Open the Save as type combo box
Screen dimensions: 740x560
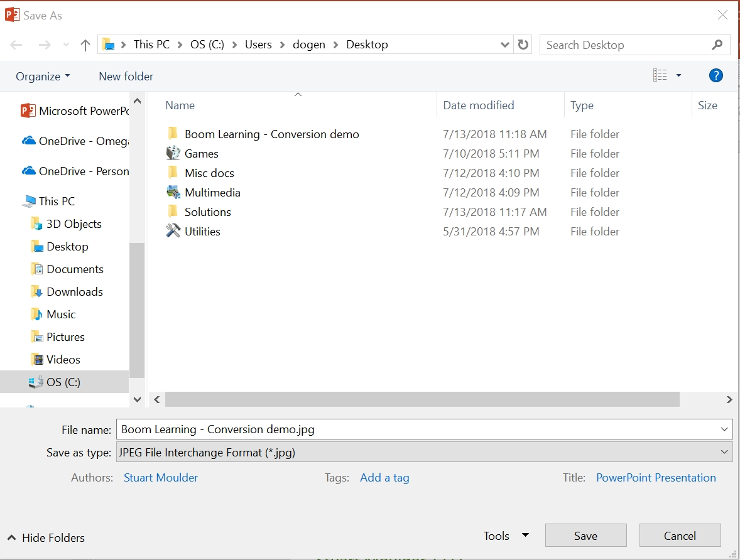(x=424, y=452)
